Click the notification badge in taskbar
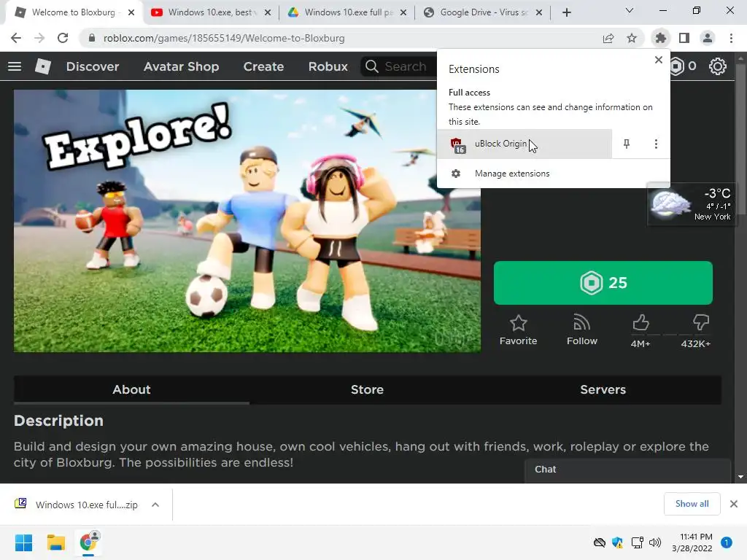Screen dimensions: 747x560 tap(727, 542)
